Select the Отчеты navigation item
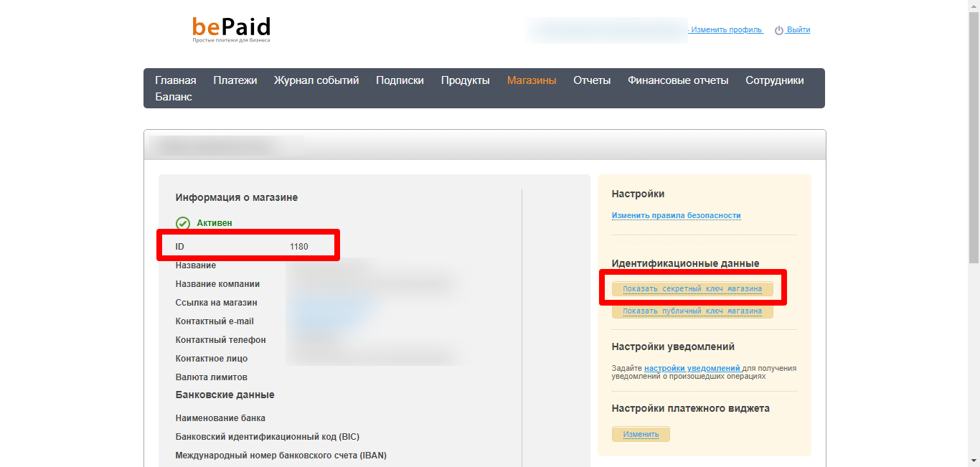980x467 pixels. (591, 80)
